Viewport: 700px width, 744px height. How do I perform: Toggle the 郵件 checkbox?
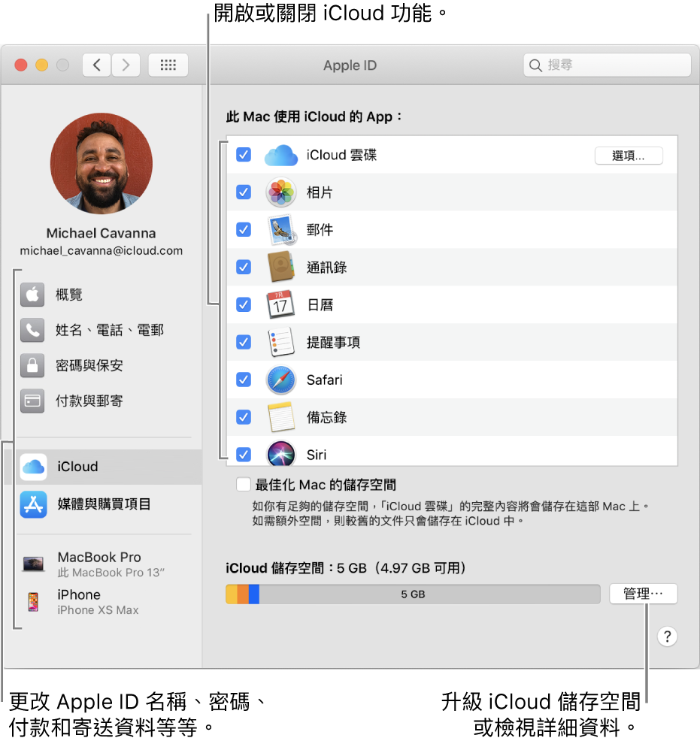click(244, 230)
